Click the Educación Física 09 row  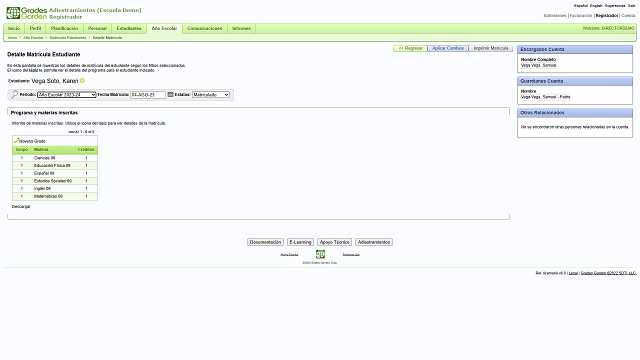pos(55,166)
